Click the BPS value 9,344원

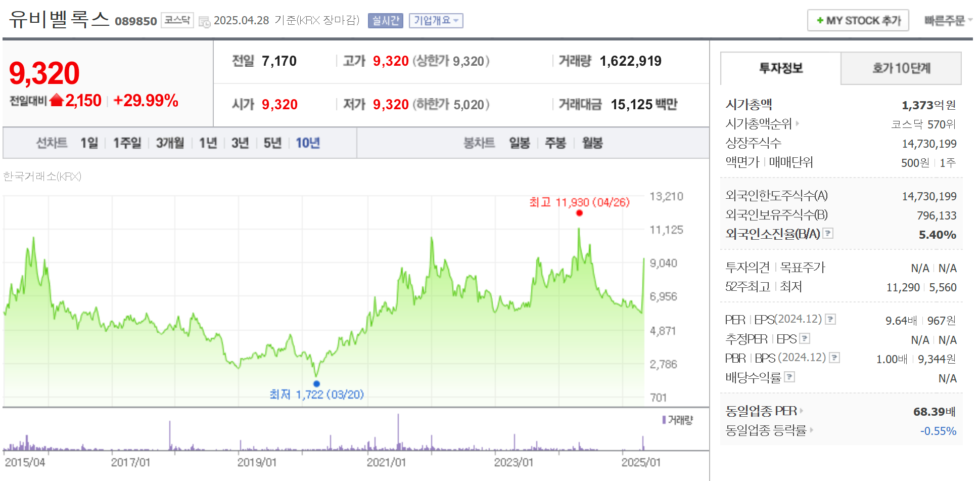click(x=937, y=359)
